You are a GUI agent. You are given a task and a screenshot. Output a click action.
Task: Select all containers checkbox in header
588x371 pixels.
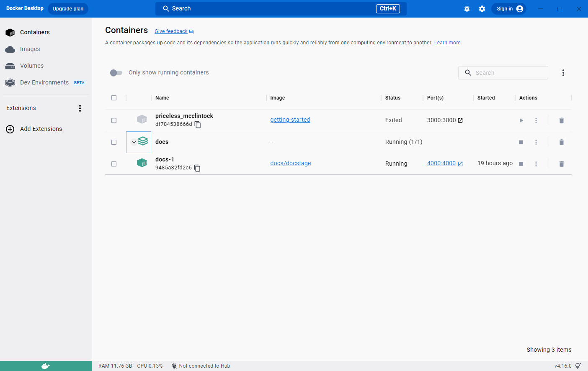coord(114,98)
